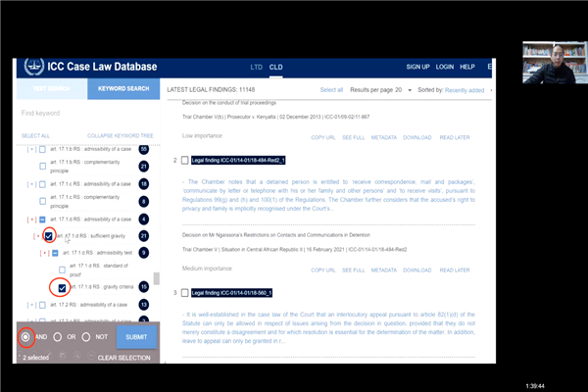The image size is (588, 392).
Task: Uncheck the art. 17.1.d sufficient gravity checkbox
Action: click(x=48, y=236)
